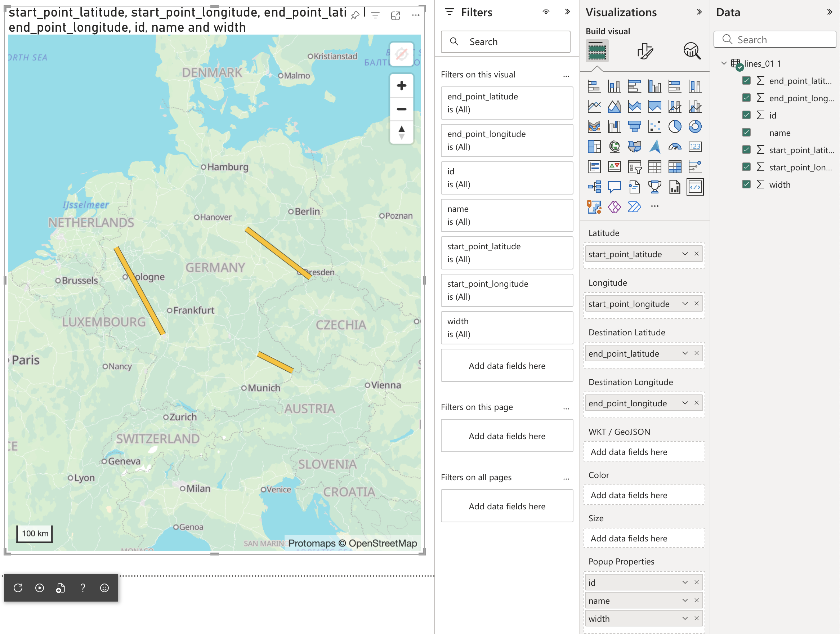Click the map zoom out minus button
Viewport: 840px width, 634px height.
(x=401, y=110)
